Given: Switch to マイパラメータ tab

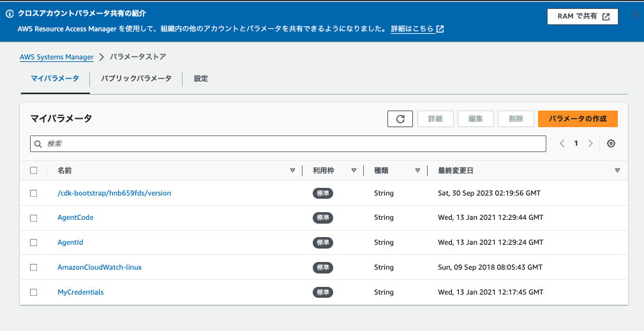Looking at the screenshot, I should click(55, 78).
